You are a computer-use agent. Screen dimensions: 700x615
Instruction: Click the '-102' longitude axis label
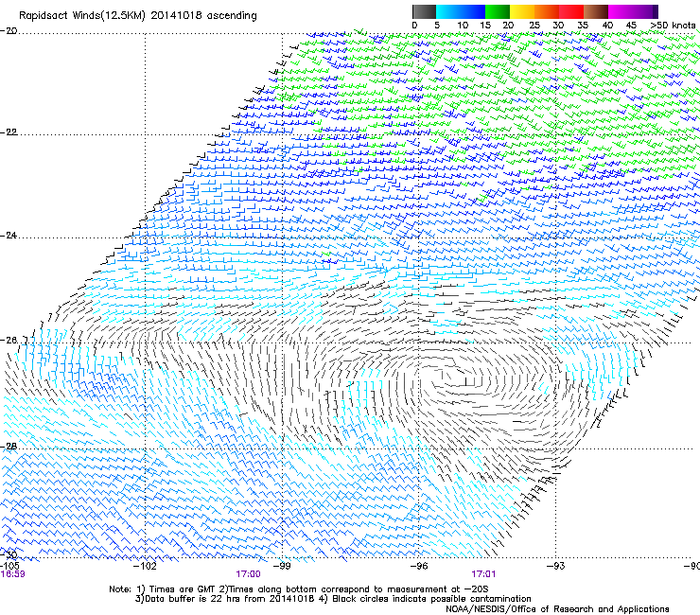(x=145, y=567)
